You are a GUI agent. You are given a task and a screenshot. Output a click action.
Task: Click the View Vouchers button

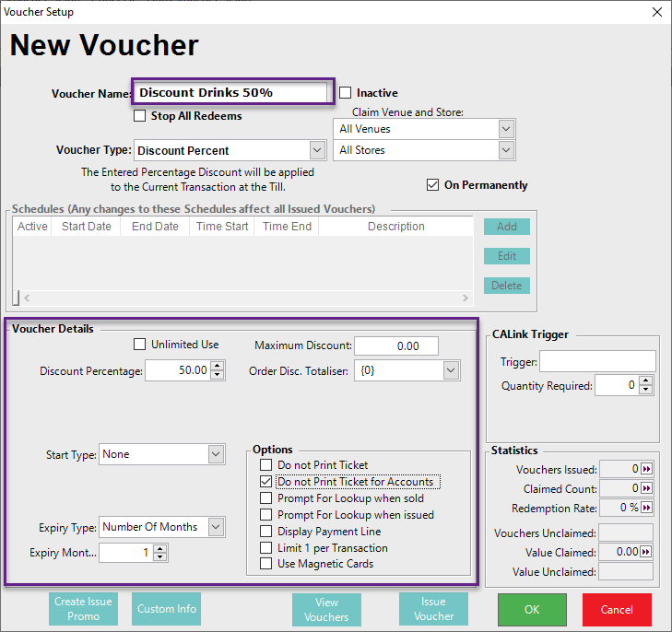pyautogui.click(x=326, y=610)
